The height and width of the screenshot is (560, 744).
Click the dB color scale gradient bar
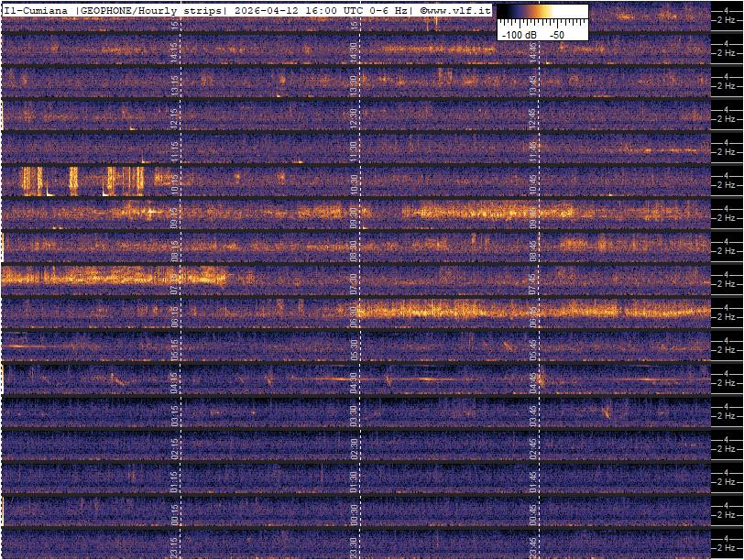pos(542,14)
